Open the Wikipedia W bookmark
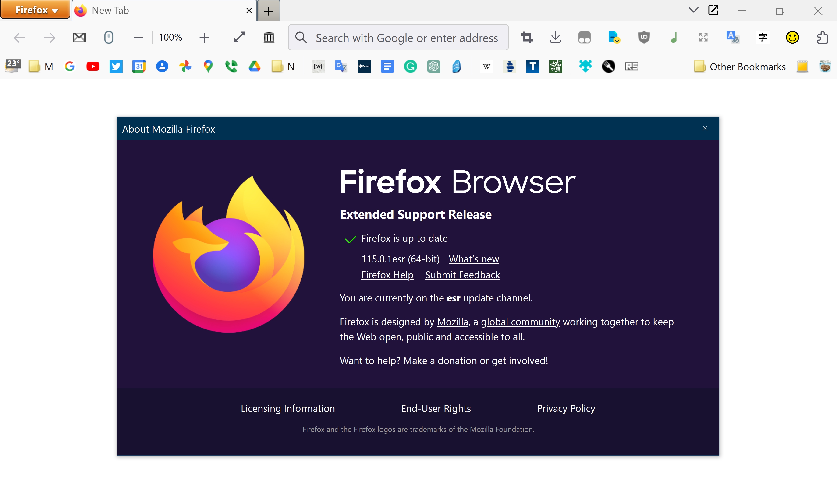The height and width of the screenshot is (504, 837). click(x=486, y=66)
